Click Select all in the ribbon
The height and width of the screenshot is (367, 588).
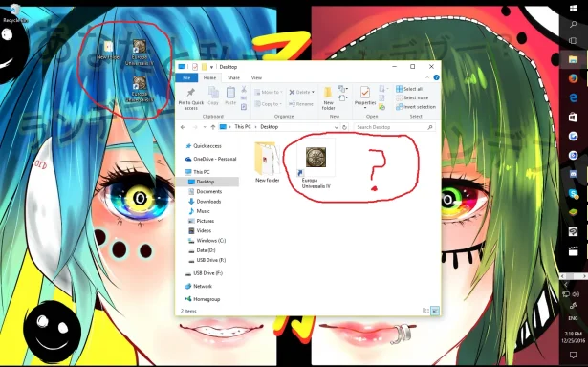point(409,89)
